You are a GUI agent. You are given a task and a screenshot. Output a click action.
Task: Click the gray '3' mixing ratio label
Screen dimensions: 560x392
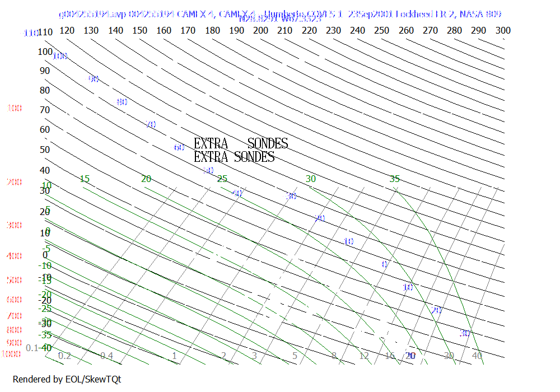pos(254,356)
